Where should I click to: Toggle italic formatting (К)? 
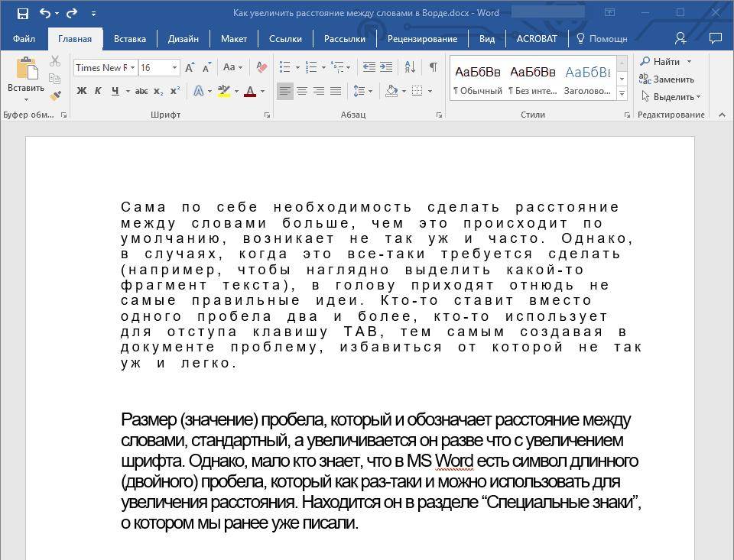pos(98,91)
